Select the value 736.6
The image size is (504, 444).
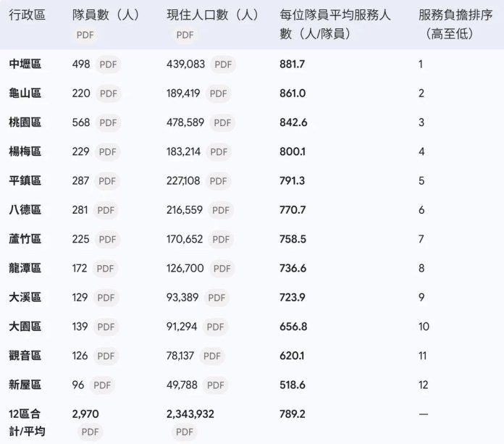(293, 269)
